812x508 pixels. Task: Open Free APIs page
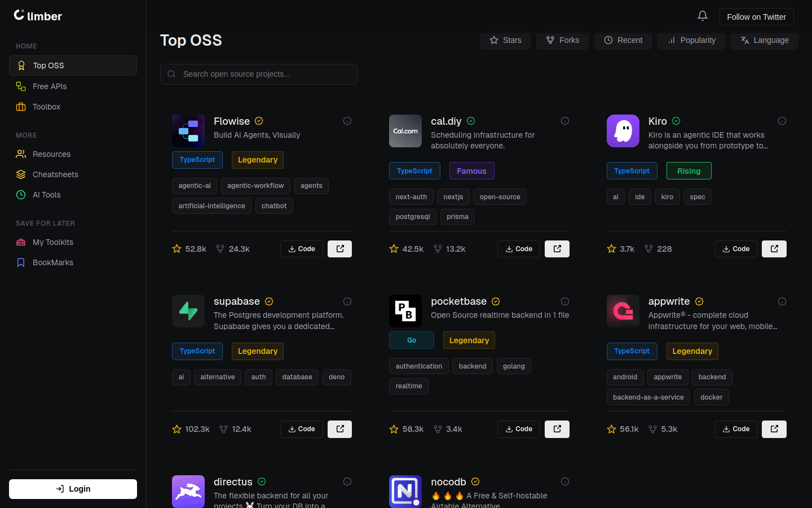(73, 86)
